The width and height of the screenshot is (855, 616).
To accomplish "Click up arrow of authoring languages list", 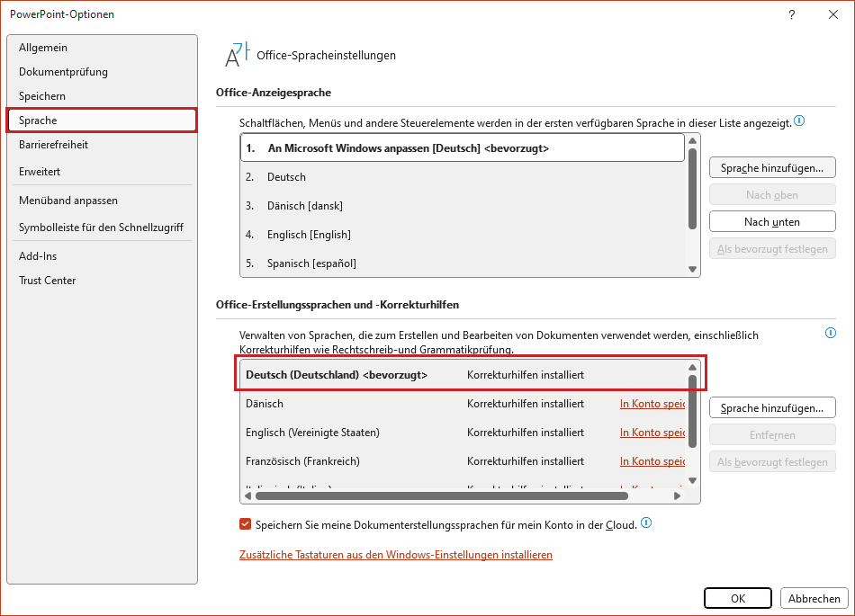I will (x=692, y=367).
